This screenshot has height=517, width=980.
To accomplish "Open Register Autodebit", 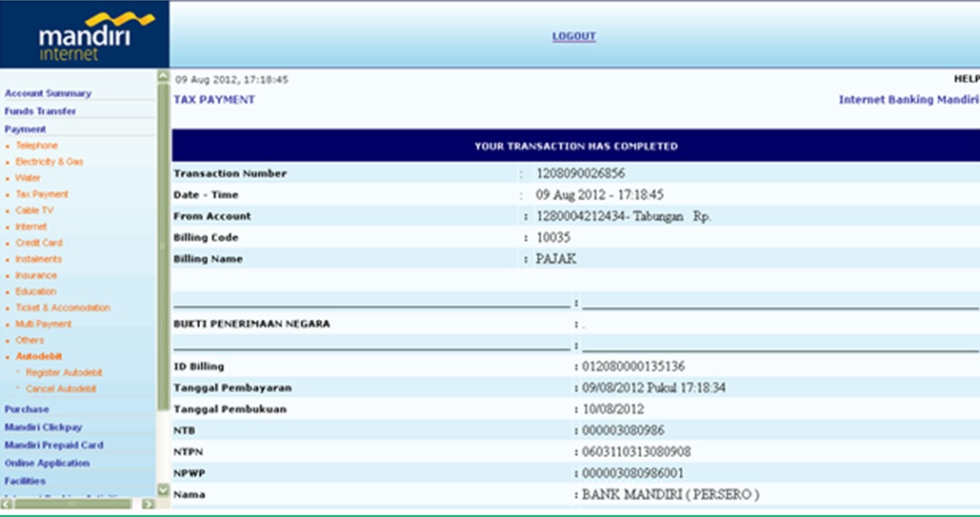I will [x=64, y=372].
